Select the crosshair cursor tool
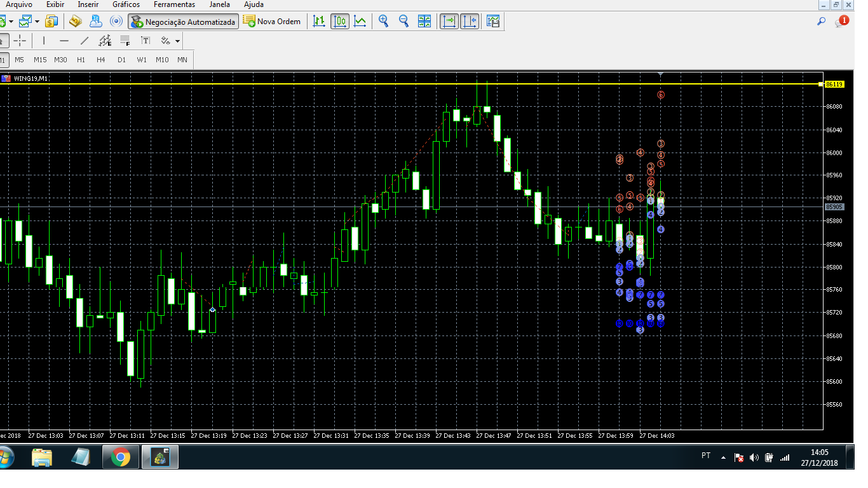This screenshot has width=868, height=488. click(20, 41)
